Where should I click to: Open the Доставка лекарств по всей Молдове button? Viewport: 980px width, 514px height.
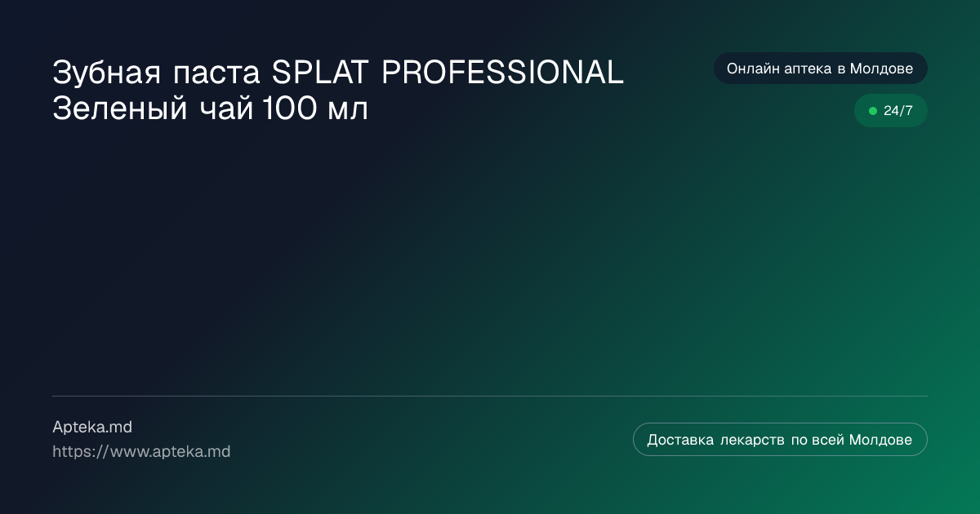pyautogui.click(x=780, y=440)
